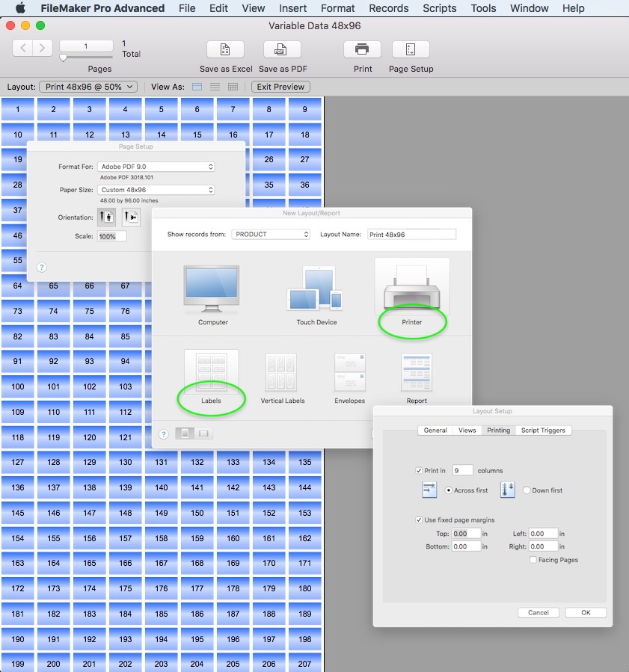Select the Down first radio button

tap(527, 490)
